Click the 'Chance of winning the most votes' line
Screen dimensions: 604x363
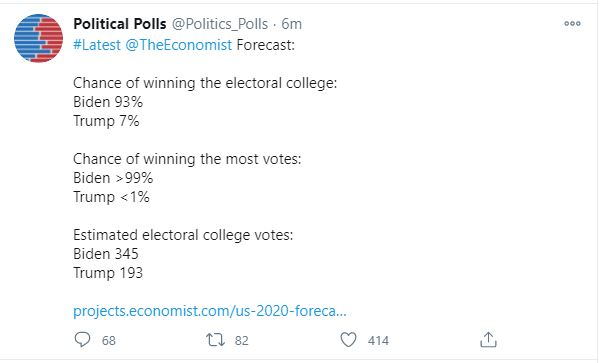pos(187,159)
